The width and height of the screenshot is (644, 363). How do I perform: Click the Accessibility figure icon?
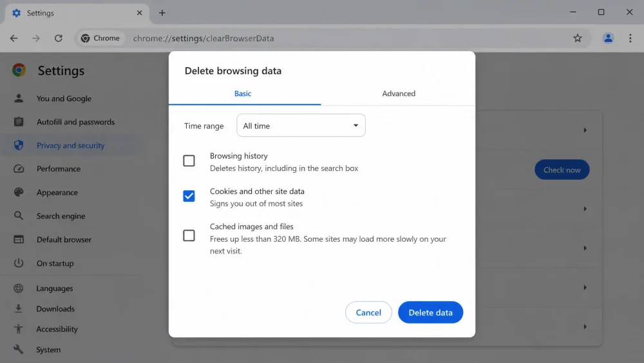(19, 329)
